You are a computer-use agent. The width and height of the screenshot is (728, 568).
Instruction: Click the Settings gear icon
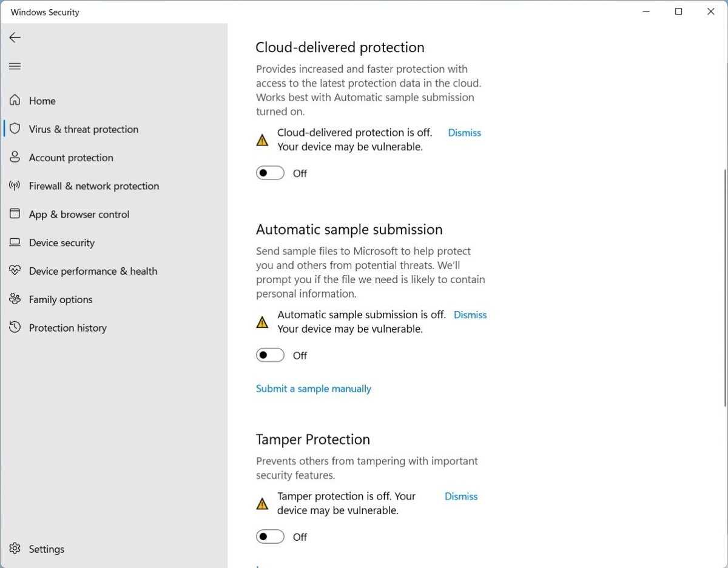(x=15, y=549)
